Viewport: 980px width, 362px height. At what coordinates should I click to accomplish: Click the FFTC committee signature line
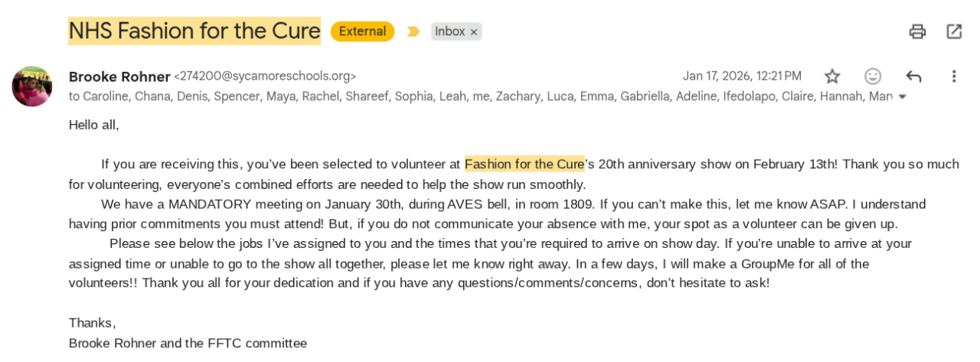pyautogui.click(x=188, y=343)
